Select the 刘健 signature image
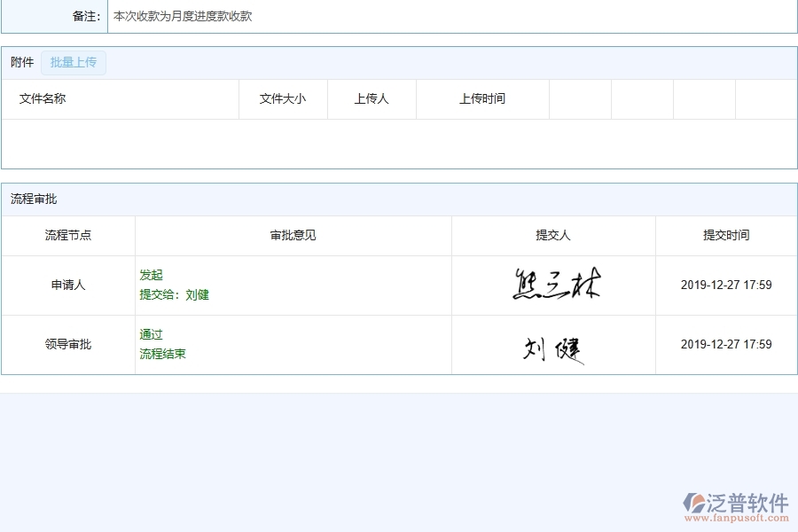Viewport: 798px width, 532px height. coord(553,344)
